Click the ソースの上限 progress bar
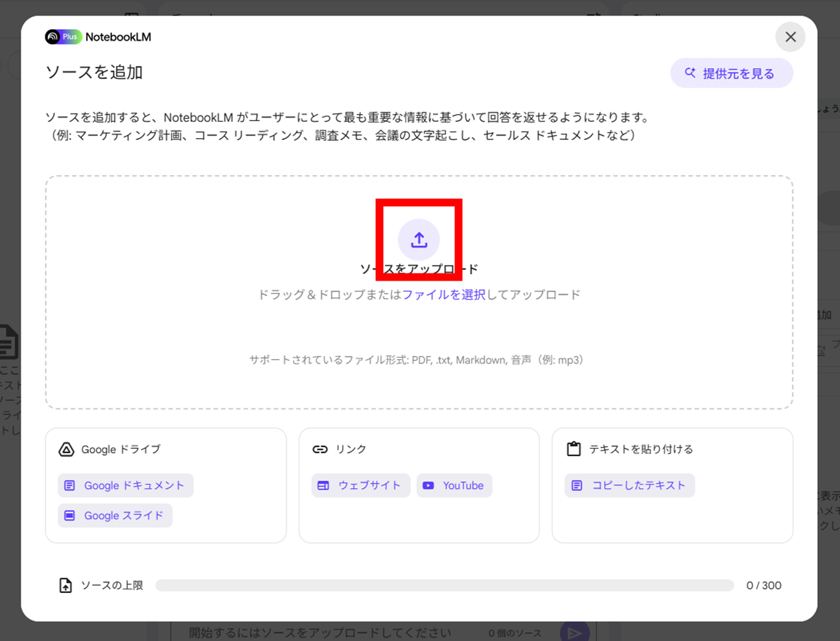The height and width of the screenshot is (641, 840). [445, 585]
